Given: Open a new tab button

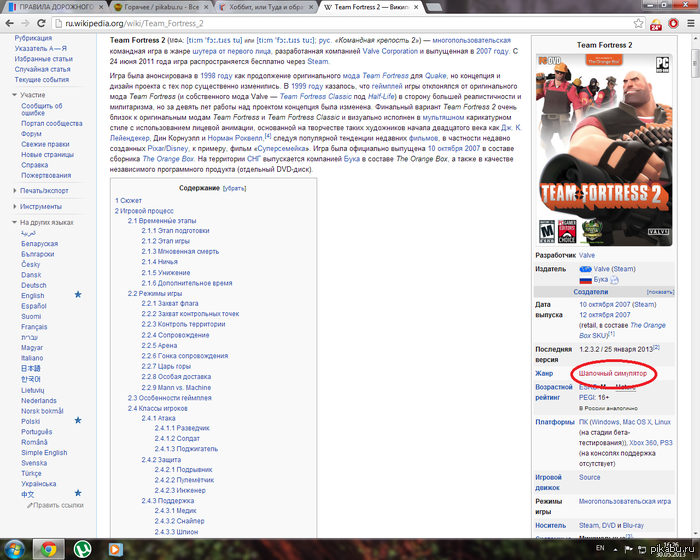Looking at the screenshot, I should 434,7.
